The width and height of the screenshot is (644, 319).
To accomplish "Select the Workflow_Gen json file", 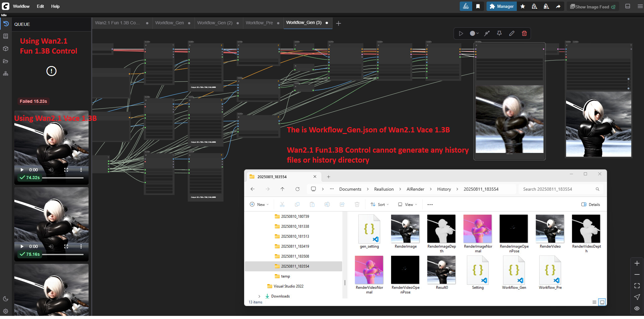I will [x=514, y=273].
